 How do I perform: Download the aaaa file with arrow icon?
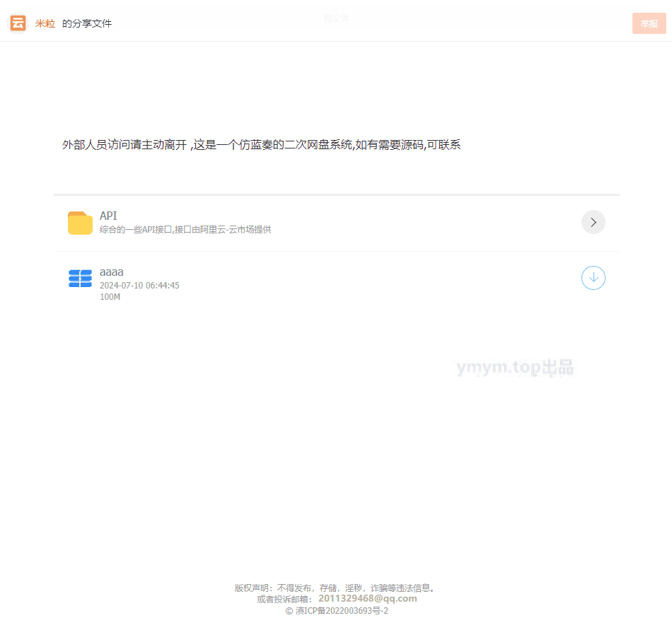pos(593,278)
